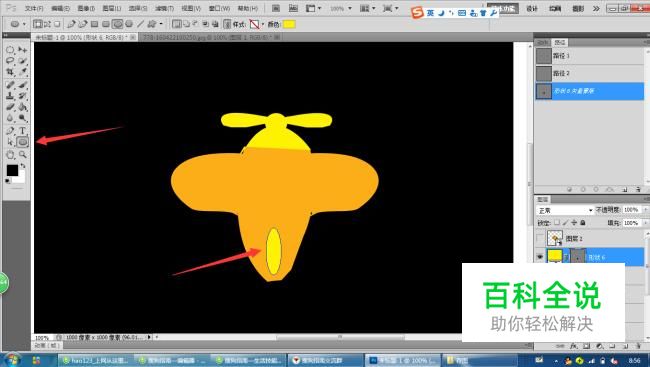This screenshot has height=367, width=650.
Task: Switch to 摄影 workspace
Action: coord(578,8)
